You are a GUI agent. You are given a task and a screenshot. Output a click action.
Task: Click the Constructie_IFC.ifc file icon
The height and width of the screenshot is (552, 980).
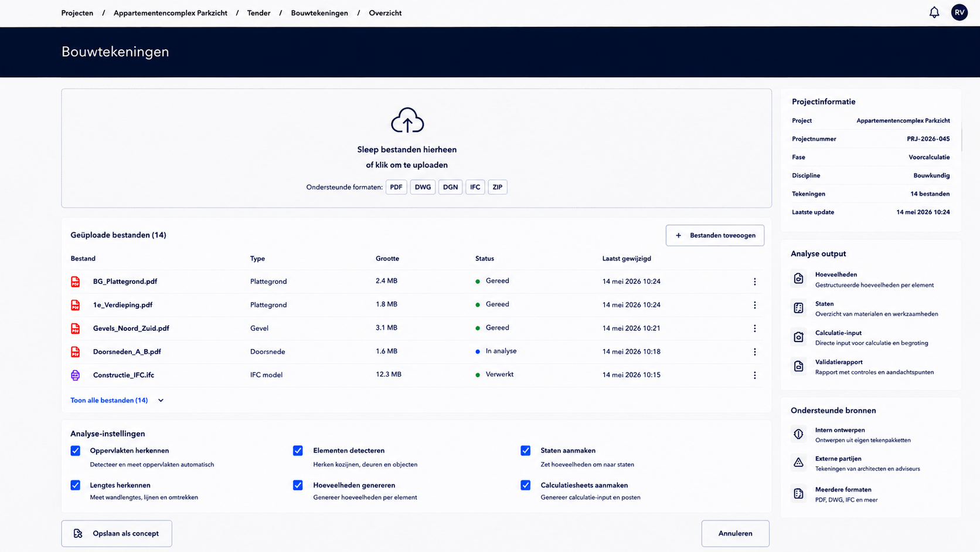(x=76, y=375)
